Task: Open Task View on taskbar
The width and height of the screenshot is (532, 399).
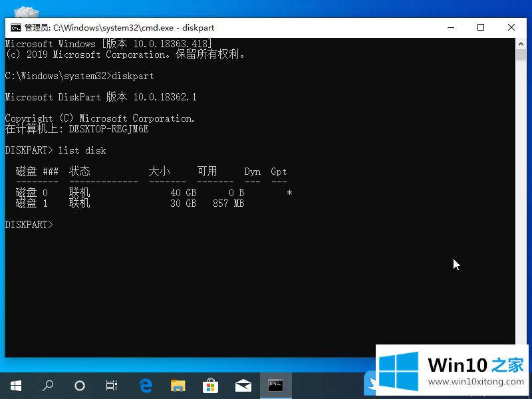Action: 111,386
